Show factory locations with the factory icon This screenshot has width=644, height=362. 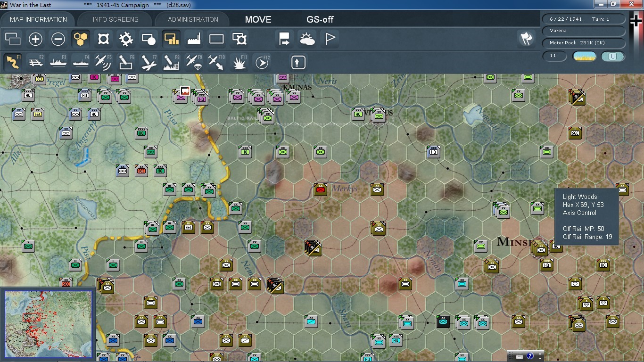(x=194, y=39)
